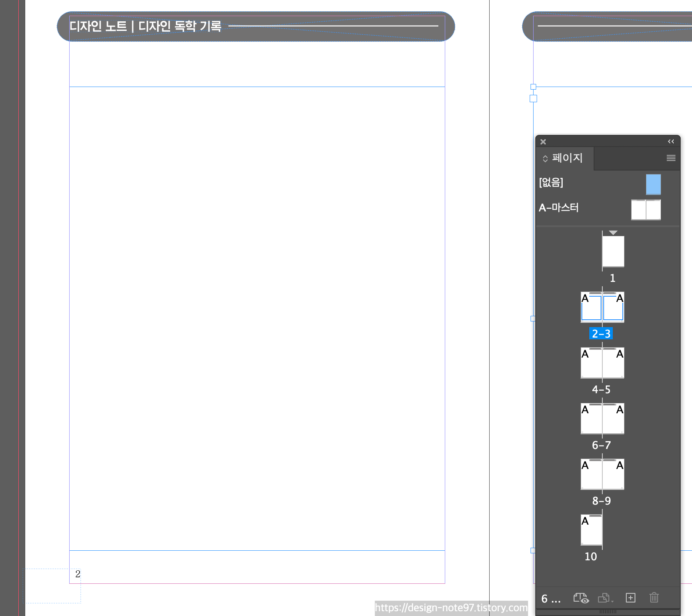Click the 8-9 spread label
The height and width of the screenshot is (616, 692).
(601, 501)
